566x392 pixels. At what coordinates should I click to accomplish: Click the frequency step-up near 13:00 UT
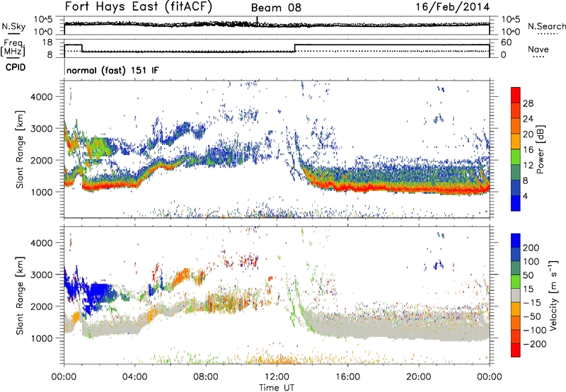295,48
